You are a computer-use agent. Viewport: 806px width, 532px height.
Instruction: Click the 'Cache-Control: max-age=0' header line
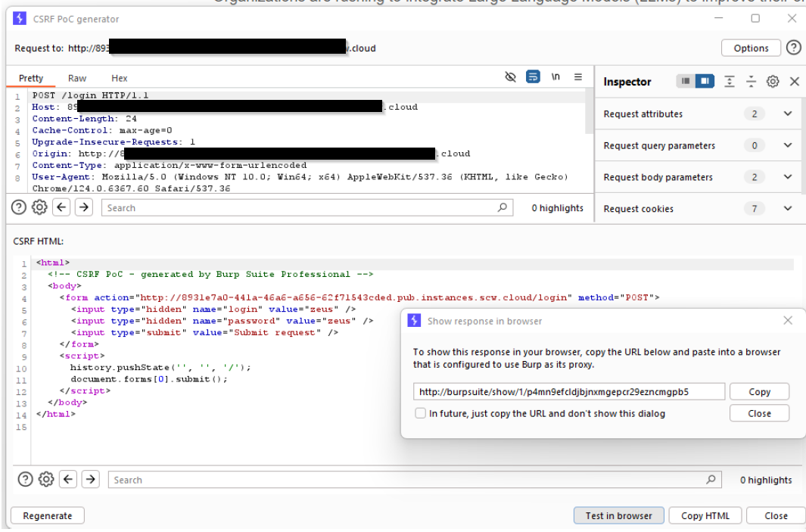pyautogui.click(x=101, y=130)
